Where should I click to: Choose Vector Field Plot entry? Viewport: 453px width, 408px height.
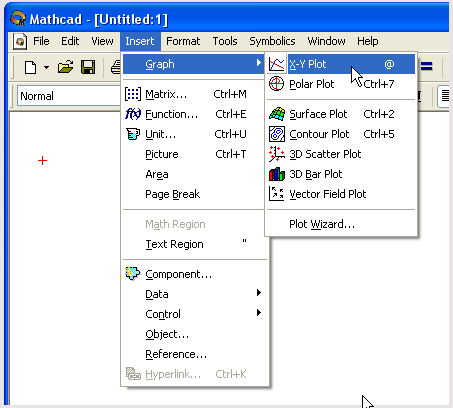tap(341, 194)
